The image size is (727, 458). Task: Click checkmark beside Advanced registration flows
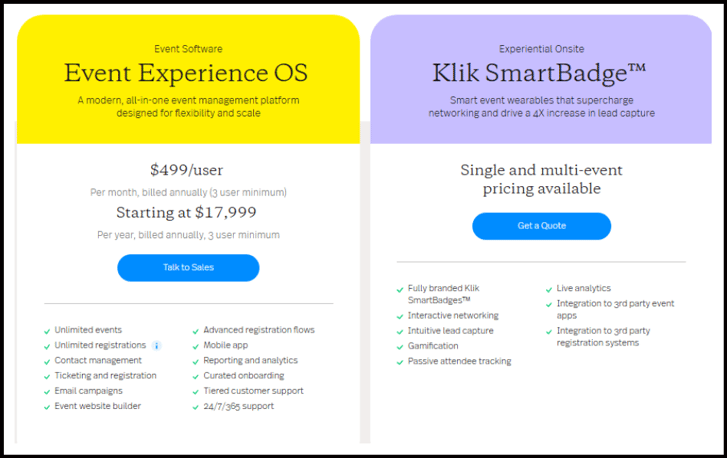195,330
